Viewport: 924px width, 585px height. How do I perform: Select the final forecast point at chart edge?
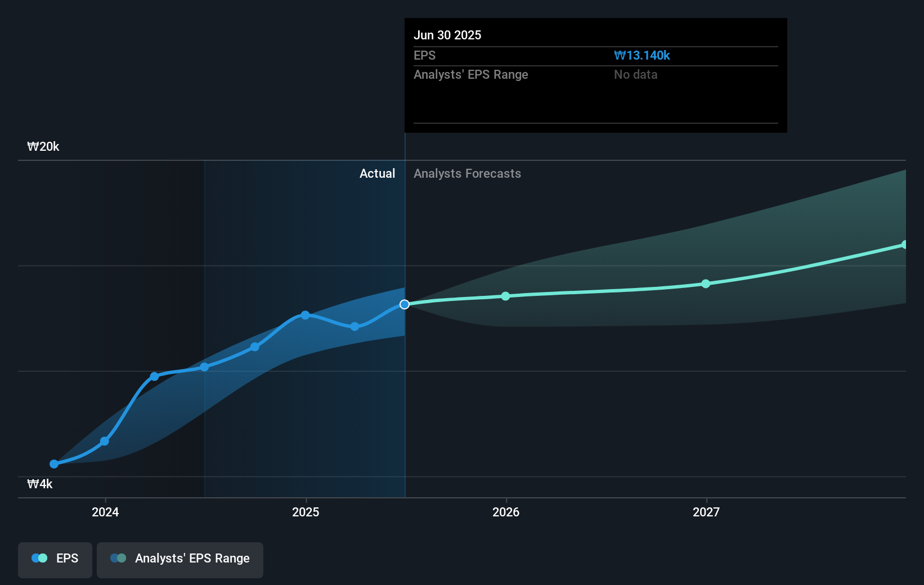click(x=903, y=245)
